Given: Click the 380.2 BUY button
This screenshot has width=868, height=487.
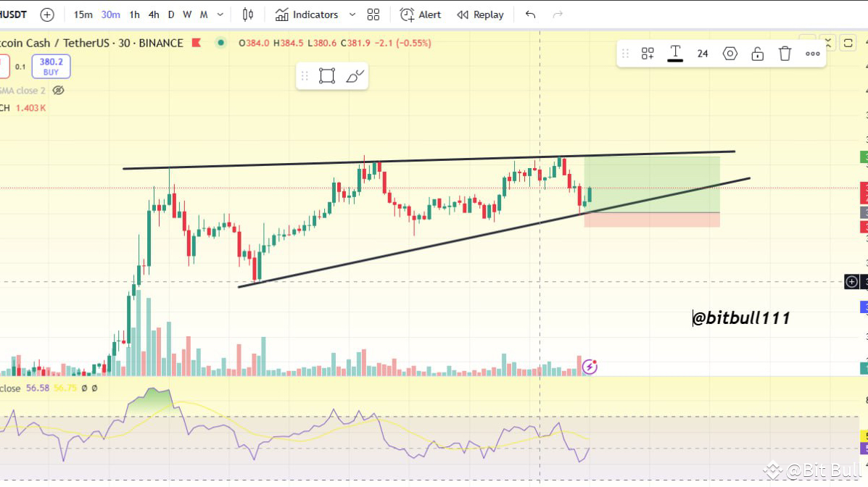Looking at the screenshot, I should (51, 66).
